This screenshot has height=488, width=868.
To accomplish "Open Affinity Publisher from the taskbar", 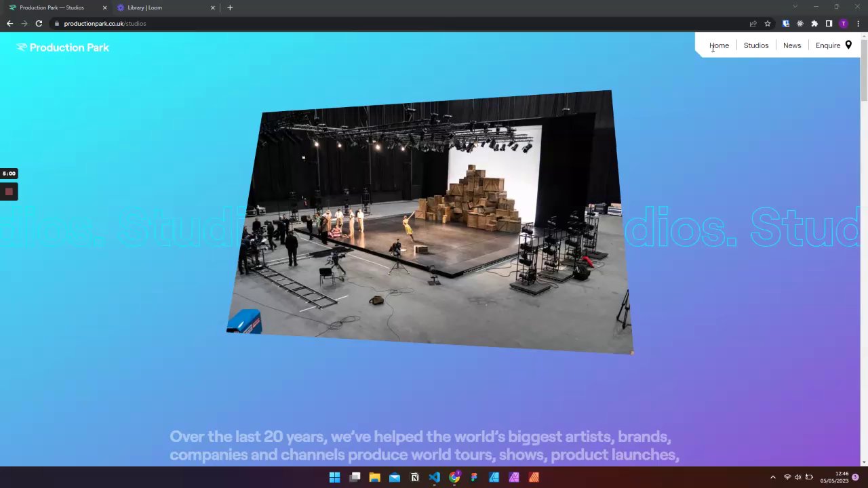I will pyautogui.click(x=534, y=477).
